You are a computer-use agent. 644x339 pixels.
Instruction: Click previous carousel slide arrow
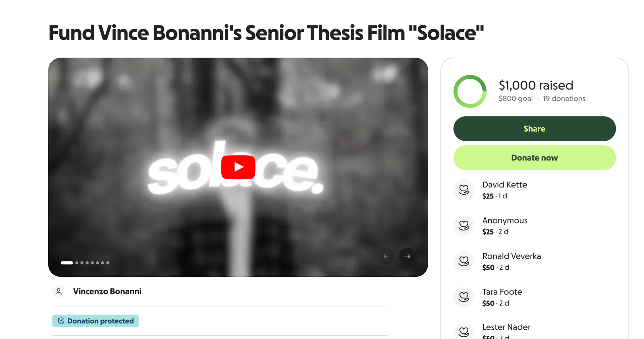click(387, 256)
